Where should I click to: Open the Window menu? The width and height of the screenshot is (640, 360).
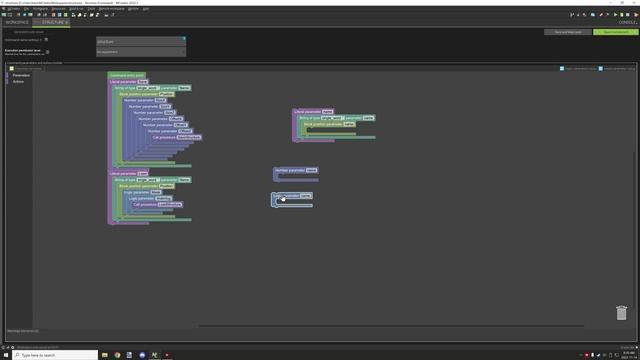133,9
